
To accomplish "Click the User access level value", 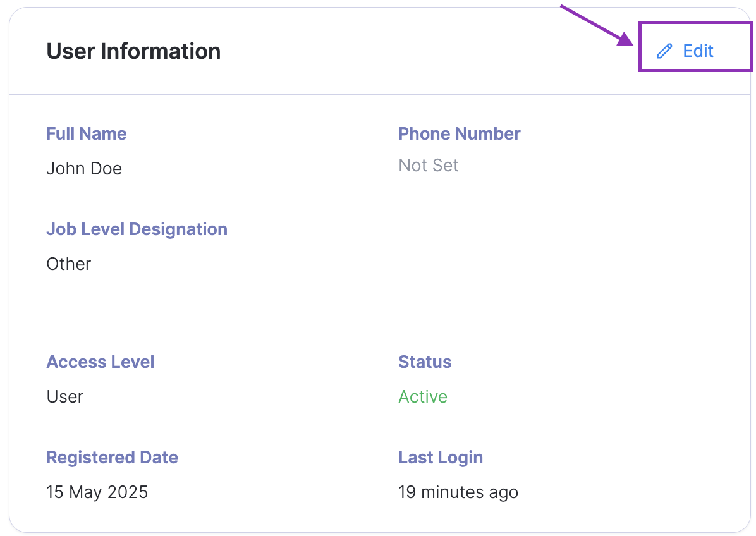I will point(65,397).
